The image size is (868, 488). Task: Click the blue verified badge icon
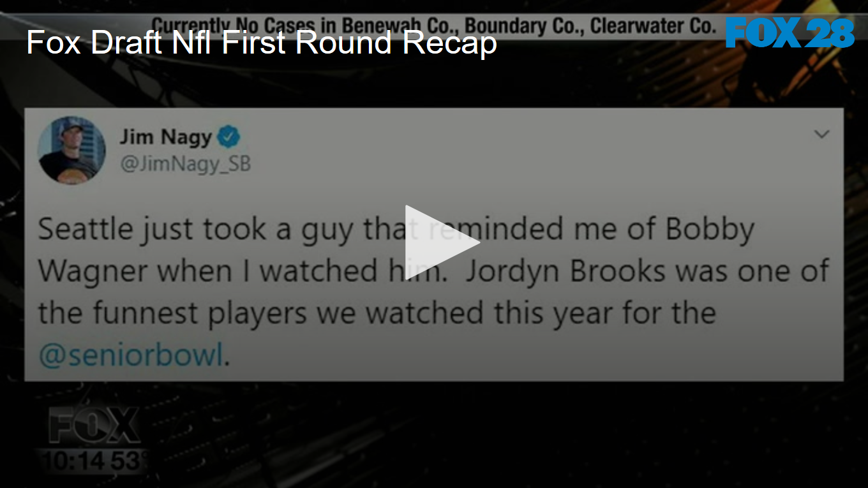pos(229,137)
